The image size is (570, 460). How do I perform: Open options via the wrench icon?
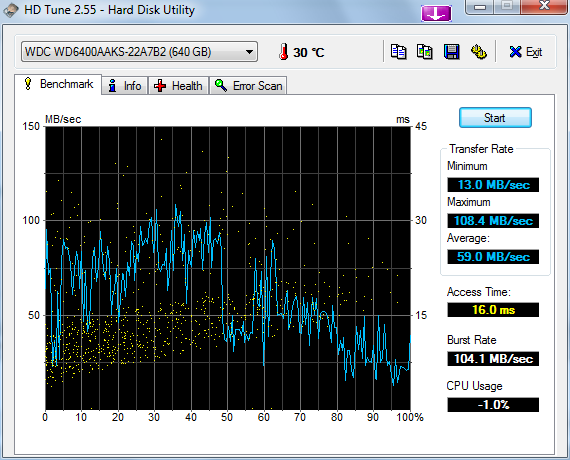coord(478,52)
